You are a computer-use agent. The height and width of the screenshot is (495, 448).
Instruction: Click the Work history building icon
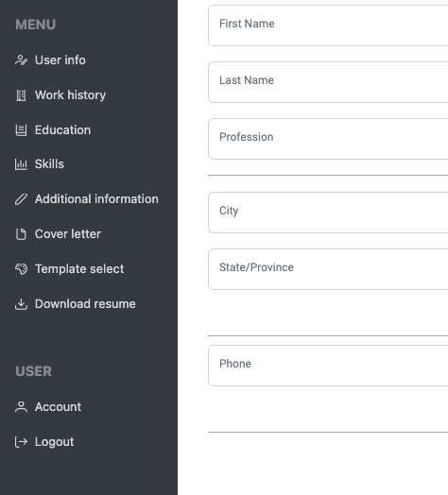tap(21, 95)
